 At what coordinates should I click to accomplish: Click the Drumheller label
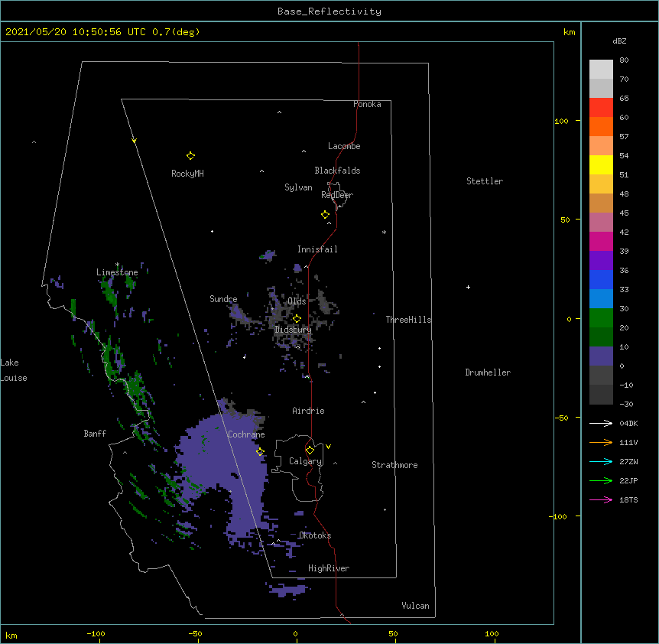coord(488,372)
